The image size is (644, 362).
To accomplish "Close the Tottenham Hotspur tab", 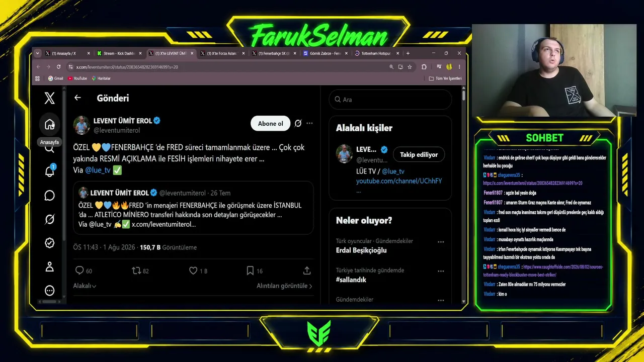I will [x=397, y=53].
